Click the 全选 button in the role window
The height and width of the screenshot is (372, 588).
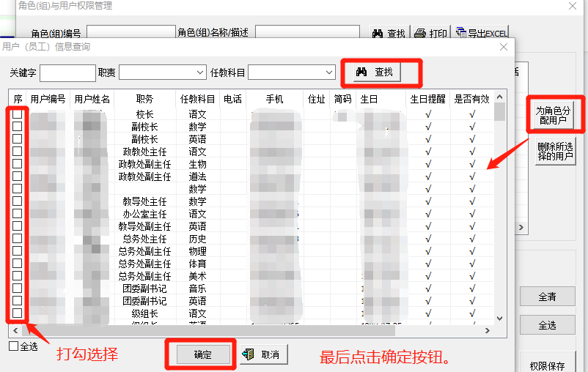(547, 325)
